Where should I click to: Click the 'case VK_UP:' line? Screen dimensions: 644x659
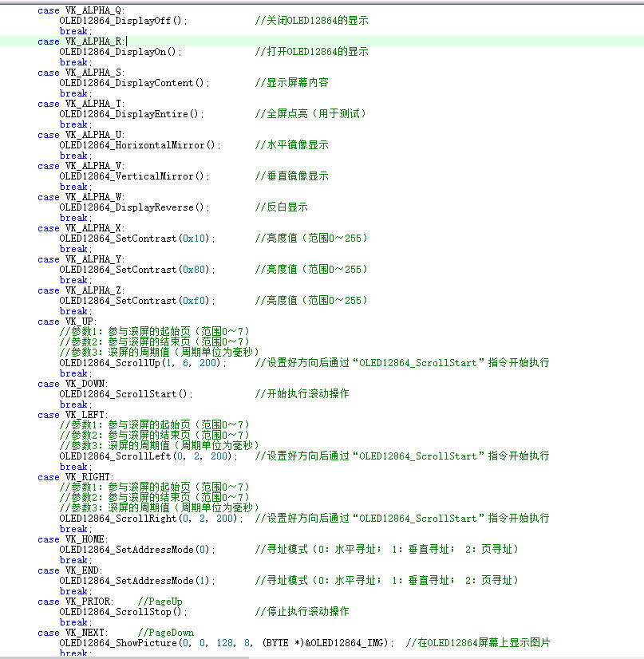[67, 322]
